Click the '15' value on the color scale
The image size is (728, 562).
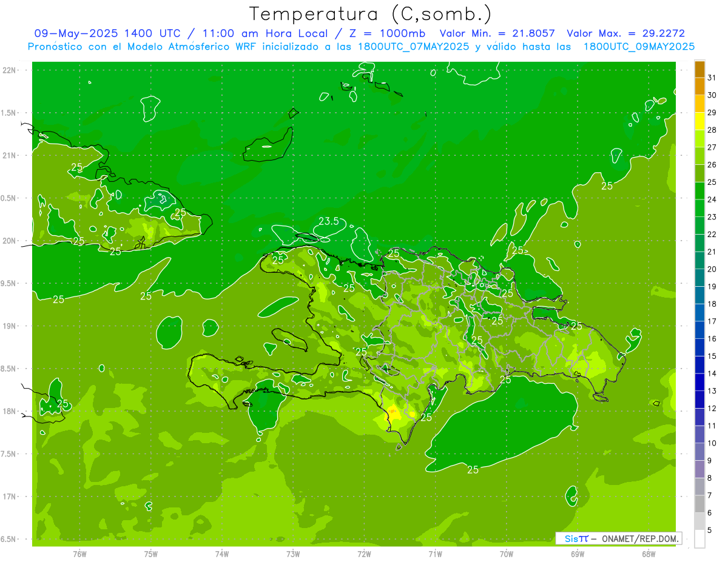tap(712, 356)
